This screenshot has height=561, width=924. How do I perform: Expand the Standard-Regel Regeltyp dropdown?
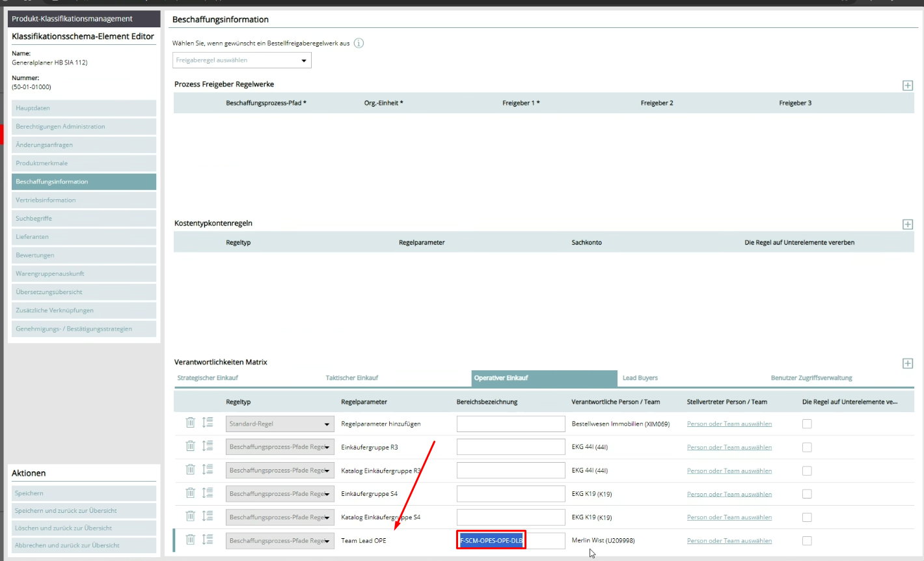(x=280, y=424)
